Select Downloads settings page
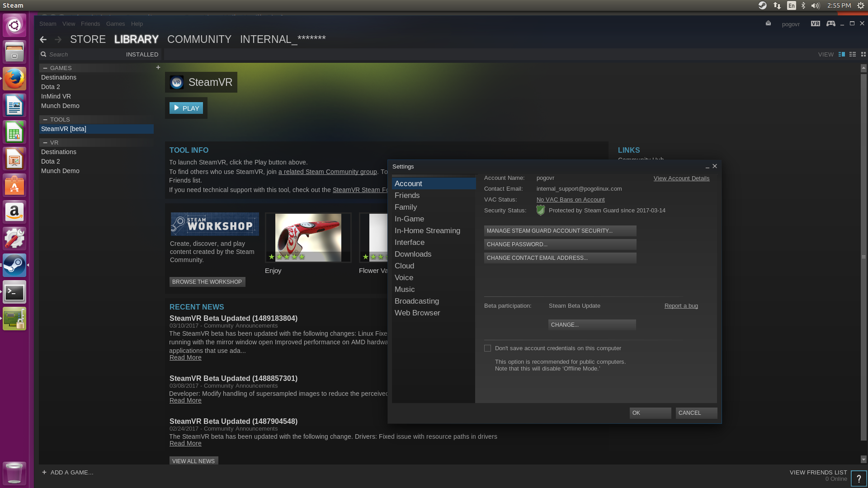868x488 pixels. pyautogui.click(x=434, y=254)
